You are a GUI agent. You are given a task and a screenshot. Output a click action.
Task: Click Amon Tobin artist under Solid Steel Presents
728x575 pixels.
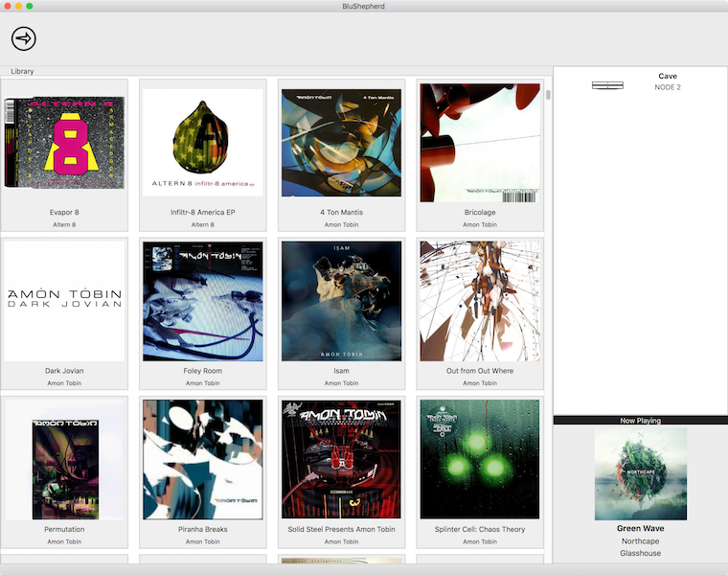pos(341,541)
